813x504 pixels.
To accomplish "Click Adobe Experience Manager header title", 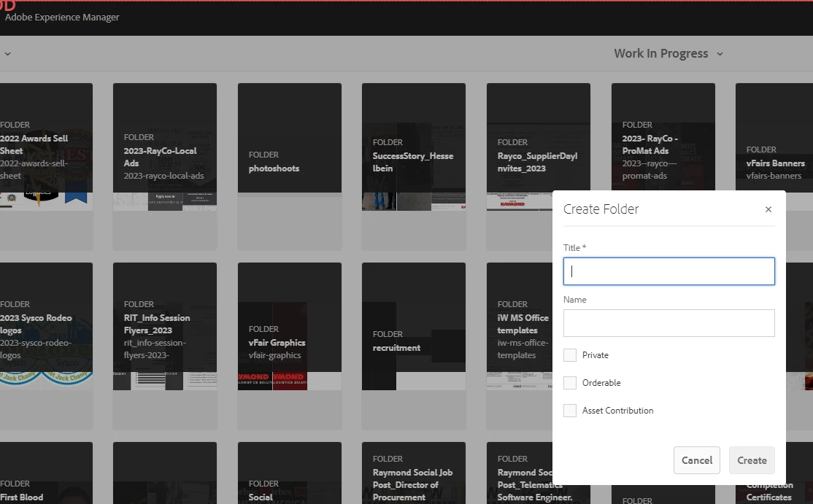I will coord(62,17).
